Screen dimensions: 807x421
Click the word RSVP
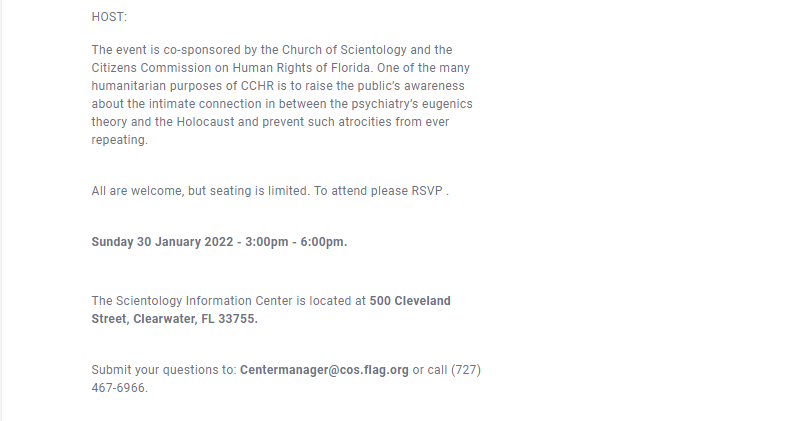click(x=424, y=191)
